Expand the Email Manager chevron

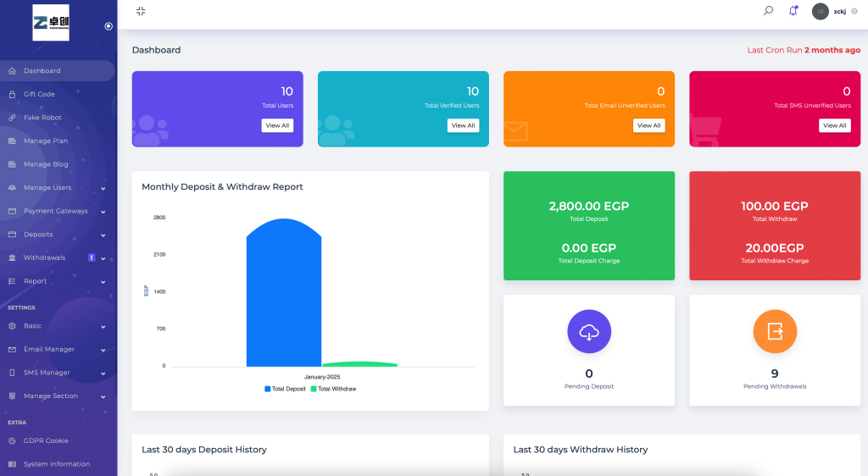[x=103, y=350]
